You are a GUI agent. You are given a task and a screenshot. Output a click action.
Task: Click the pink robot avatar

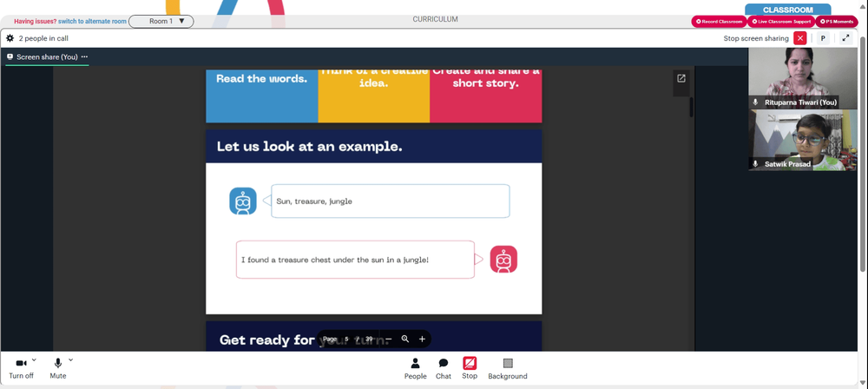503,260
